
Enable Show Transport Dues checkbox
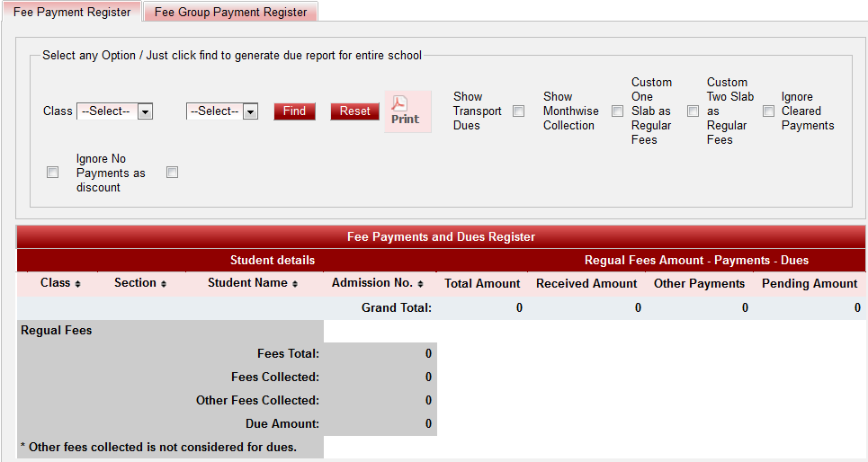pos(518,111)
